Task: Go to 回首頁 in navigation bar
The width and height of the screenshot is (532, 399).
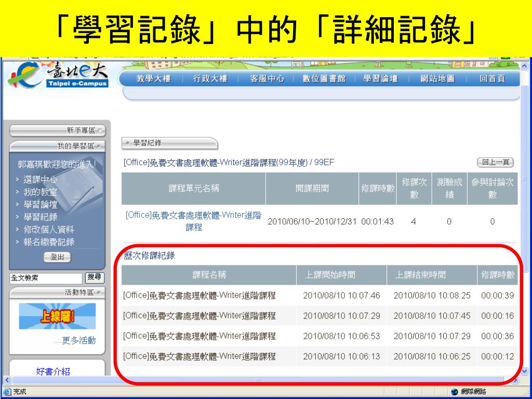Action: click(493, 79)
